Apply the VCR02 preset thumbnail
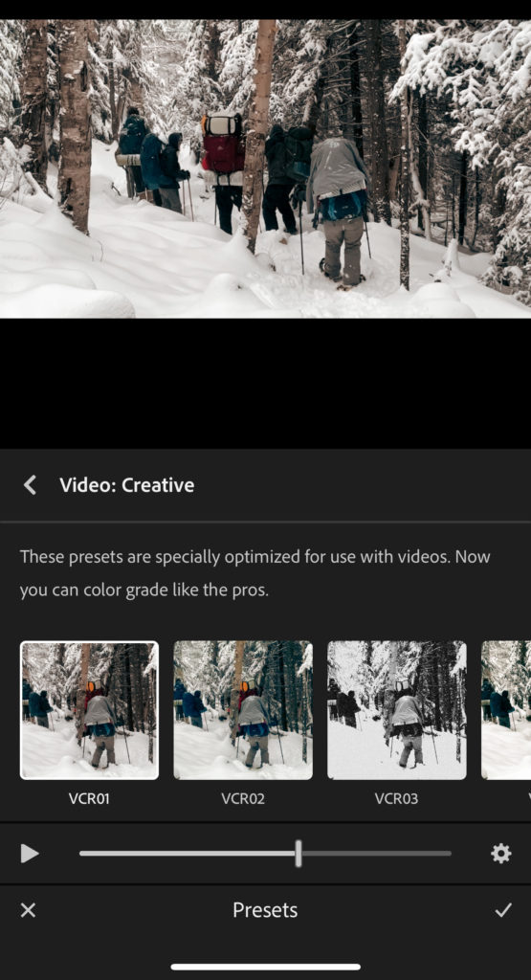Viewport: 531px width, 980px height. (x=243, y=711)
